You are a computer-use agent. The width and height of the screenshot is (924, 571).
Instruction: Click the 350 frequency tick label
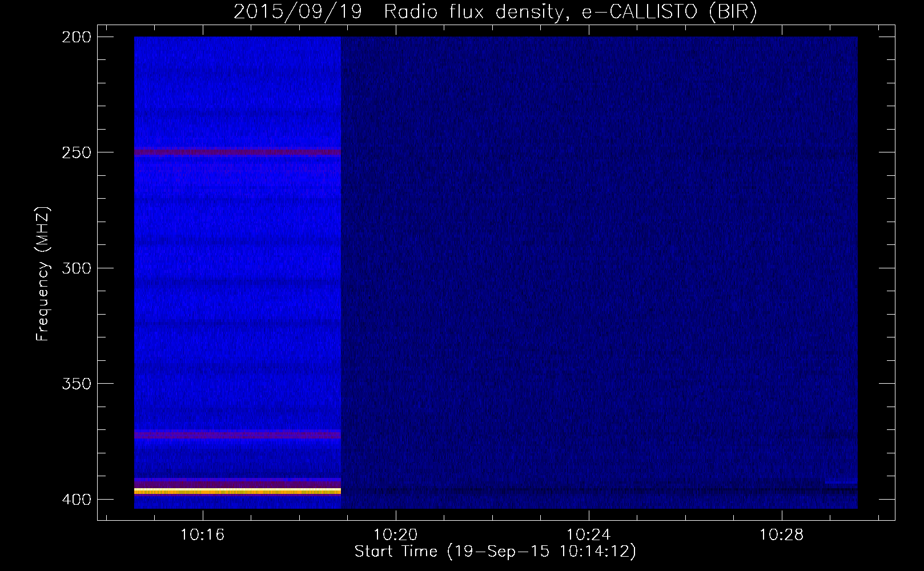click(x=77, y=384)
